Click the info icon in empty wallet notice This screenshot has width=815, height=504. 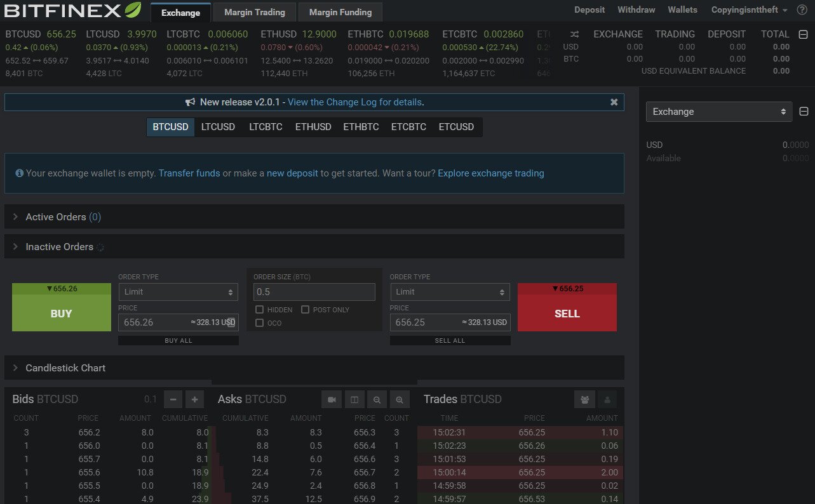(20, 173)
